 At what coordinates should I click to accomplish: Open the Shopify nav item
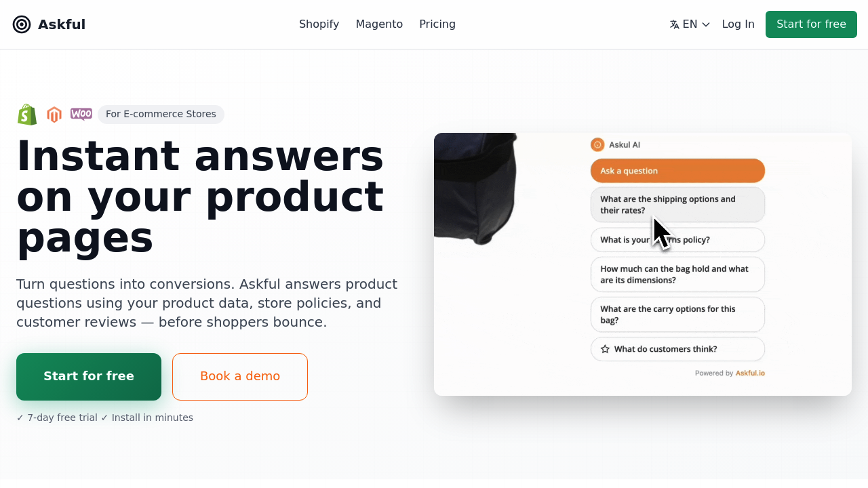tap(319, 24)
